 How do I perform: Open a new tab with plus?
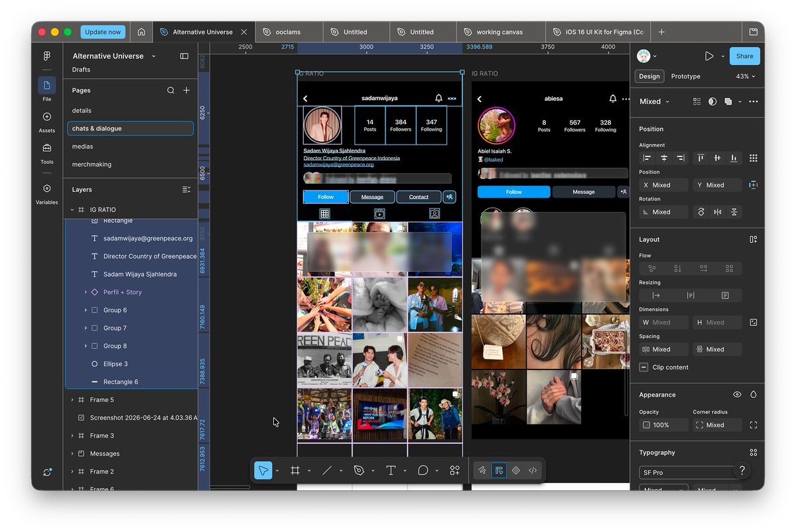point(661,32)
